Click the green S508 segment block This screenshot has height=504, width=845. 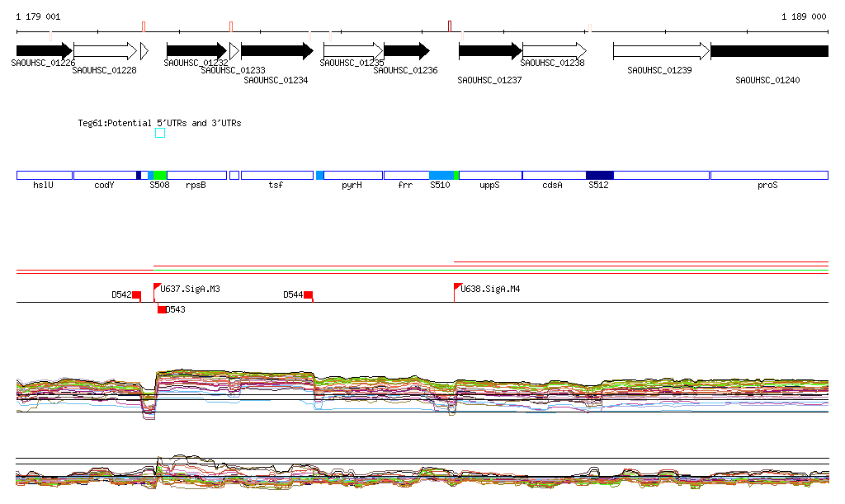coord(160,175)
